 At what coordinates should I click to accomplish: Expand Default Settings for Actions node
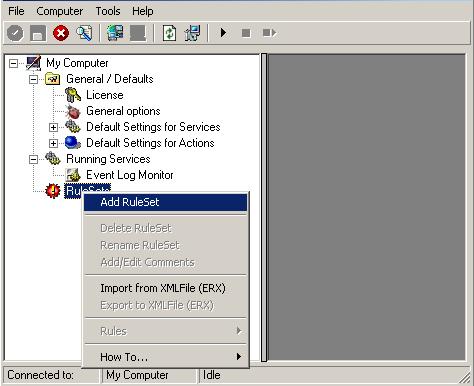pyautogui.click(x=53, y=143)
